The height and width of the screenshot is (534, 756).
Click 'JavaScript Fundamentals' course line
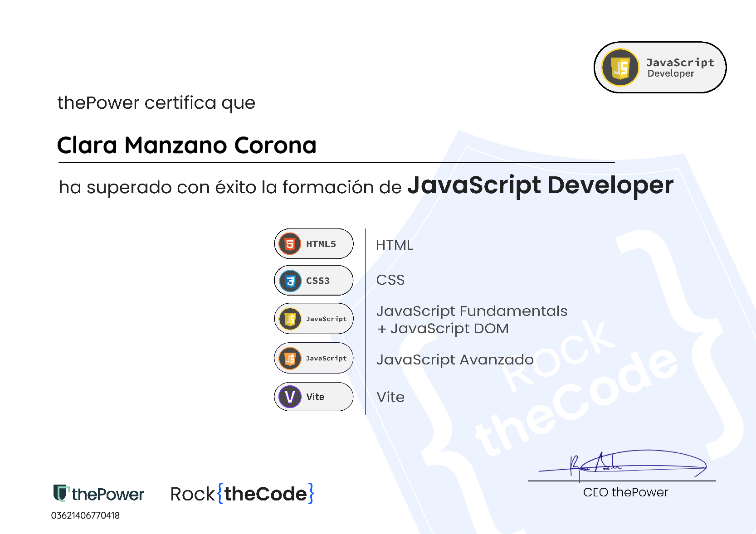pos(472,311)
